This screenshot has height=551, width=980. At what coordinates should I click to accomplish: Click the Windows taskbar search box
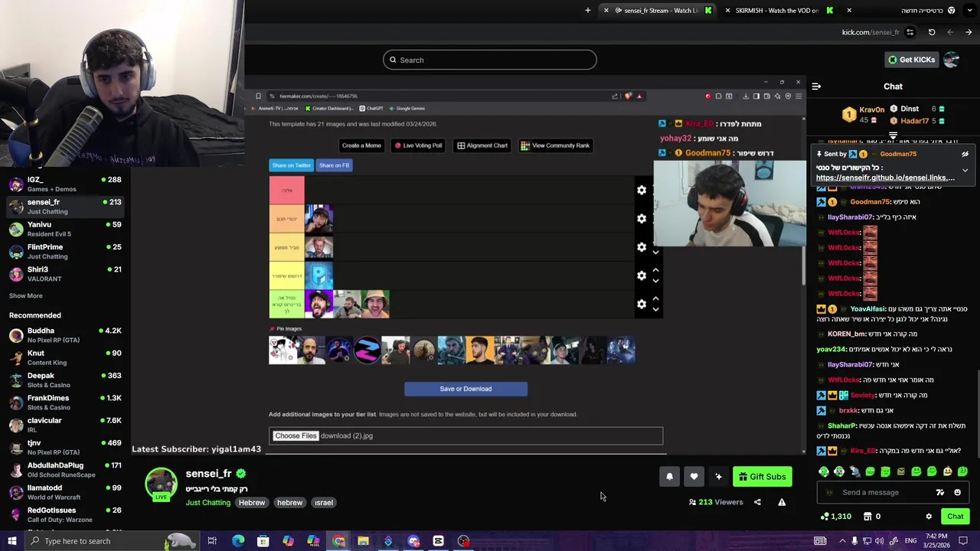coord(111,541)
